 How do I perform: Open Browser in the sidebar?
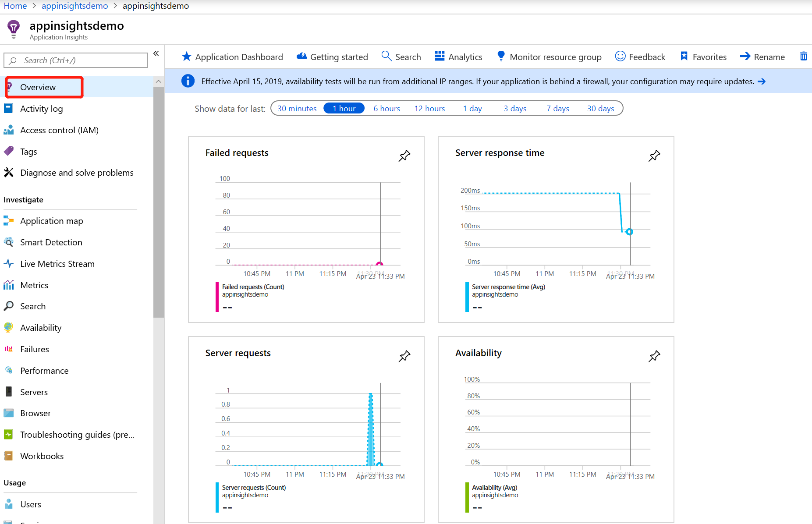[x=35, y=413]
